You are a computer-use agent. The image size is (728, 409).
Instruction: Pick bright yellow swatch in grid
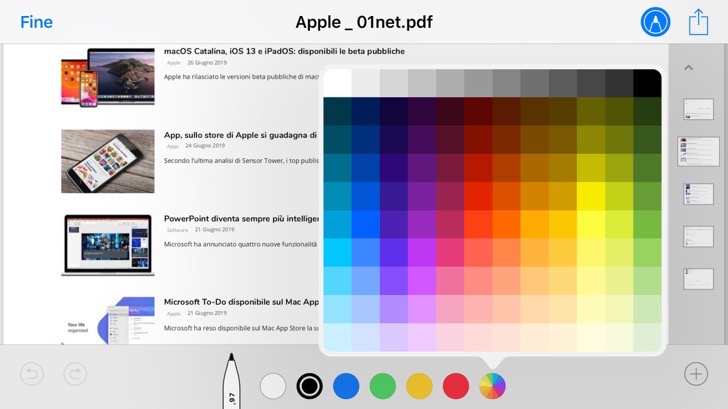coord(591,196)
